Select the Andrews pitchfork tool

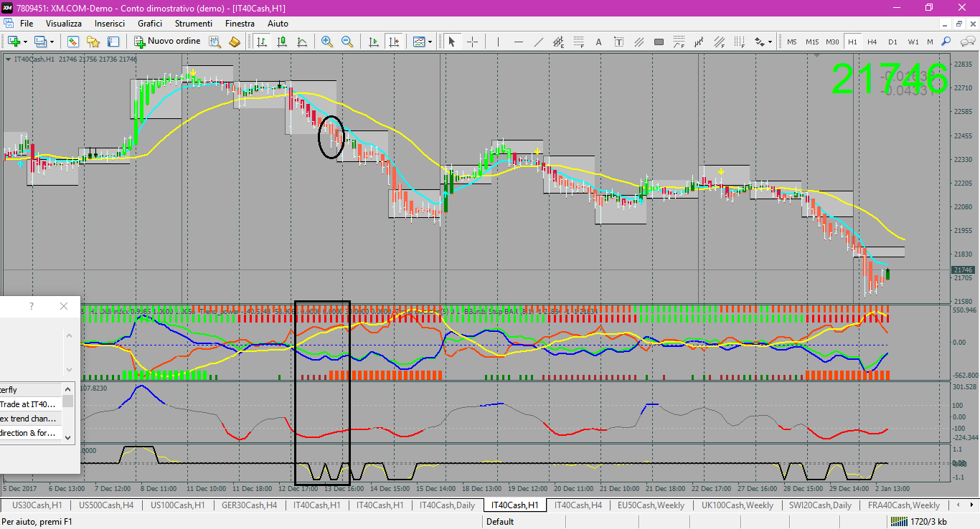click(x=699, y=42)
